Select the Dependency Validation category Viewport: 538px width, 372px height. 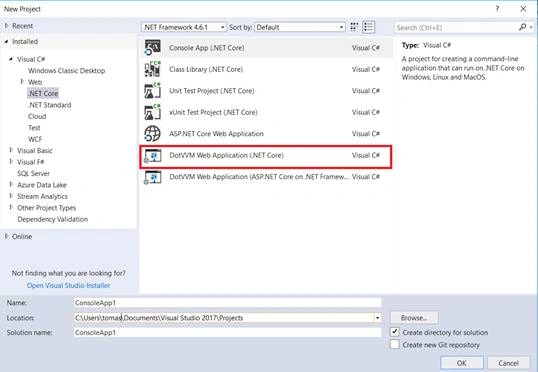click(x=52, y=219)
